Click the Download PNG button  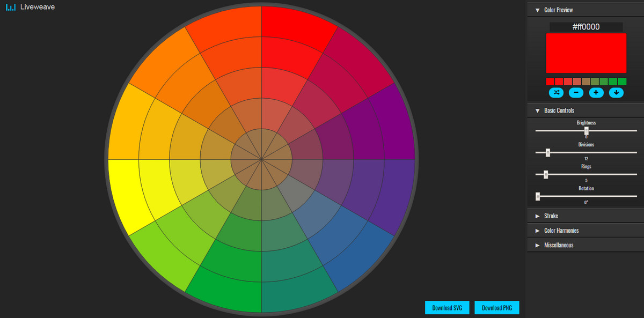click(x=497, y=308)
